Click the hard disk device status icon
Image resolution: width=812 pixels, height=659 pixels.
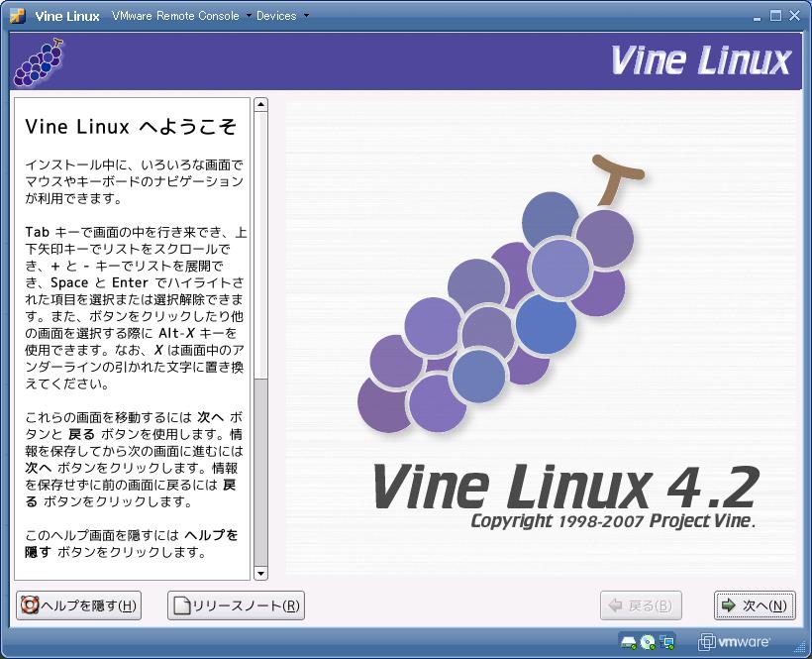coord(628,642)
